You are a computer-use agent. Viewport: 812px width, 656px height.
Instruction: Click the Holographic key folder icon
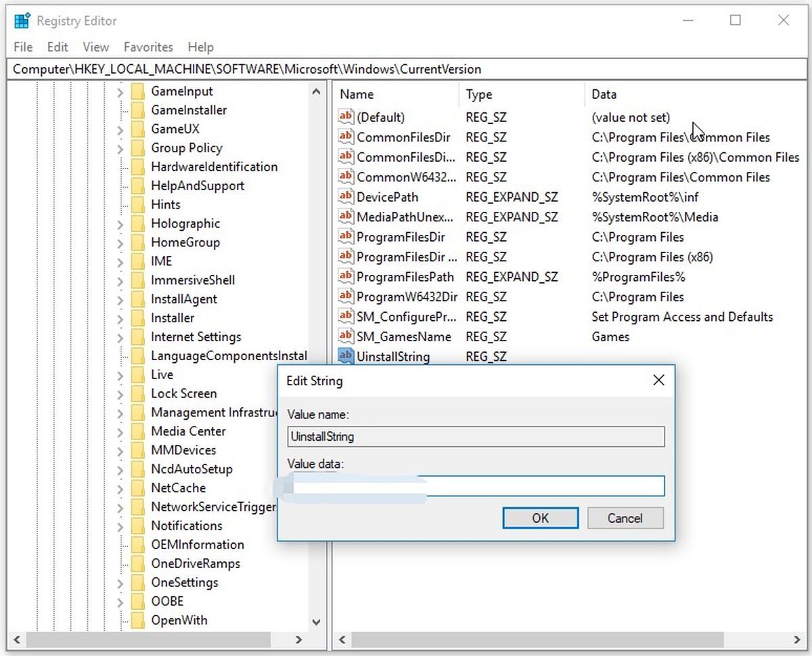(138, 223)
